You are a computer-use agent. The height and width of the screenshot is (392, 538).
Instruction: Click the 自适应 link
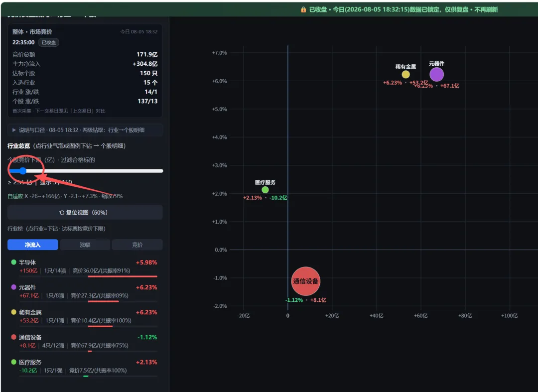[15, 196]
